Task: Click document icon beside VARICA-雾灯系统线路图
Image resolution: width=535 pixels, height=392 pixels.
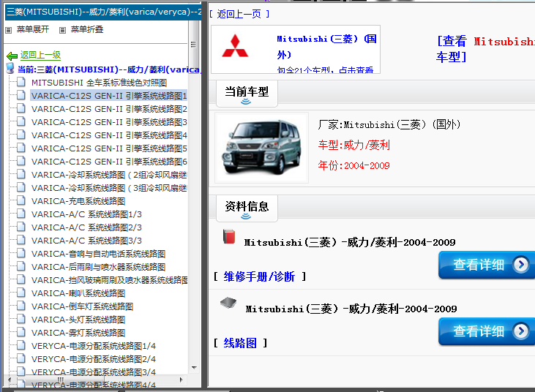Action: pyautogui.click(x=21, y=332)
